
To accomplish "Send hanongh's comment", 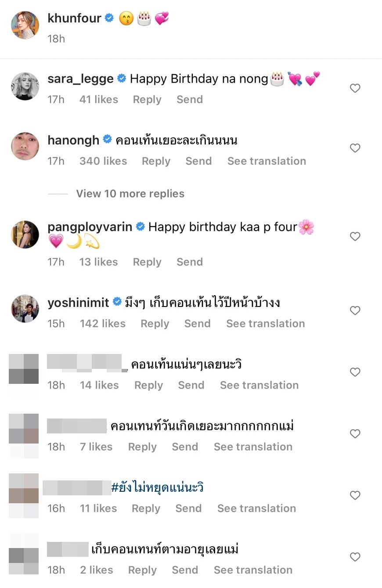I will (198, 161).
